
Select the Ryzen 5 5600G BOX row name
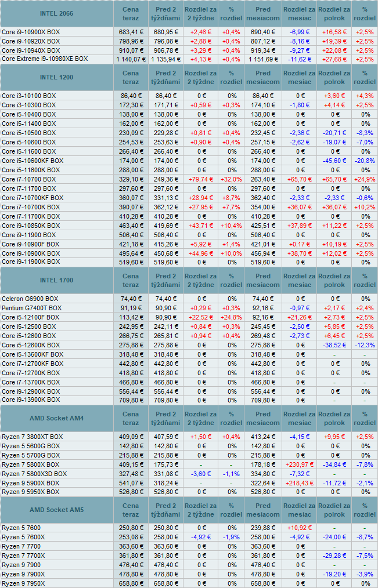point(31,447)
